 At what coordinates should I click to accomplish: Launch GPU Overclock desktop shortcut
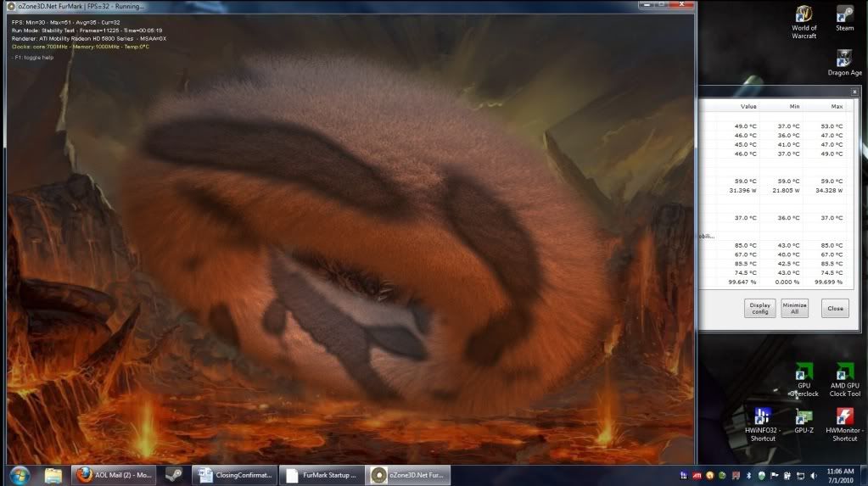pos(804,380)
